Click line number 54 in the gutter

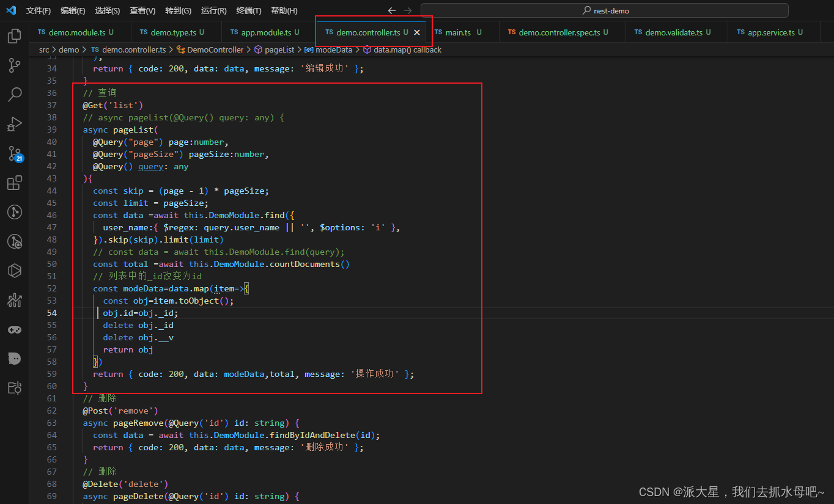[51, 313]
